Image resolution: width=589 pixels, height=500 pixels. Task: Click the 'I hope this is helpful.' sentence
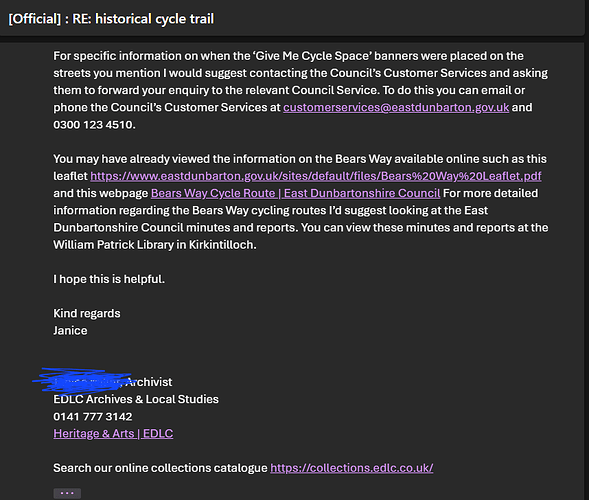[109, 279]
